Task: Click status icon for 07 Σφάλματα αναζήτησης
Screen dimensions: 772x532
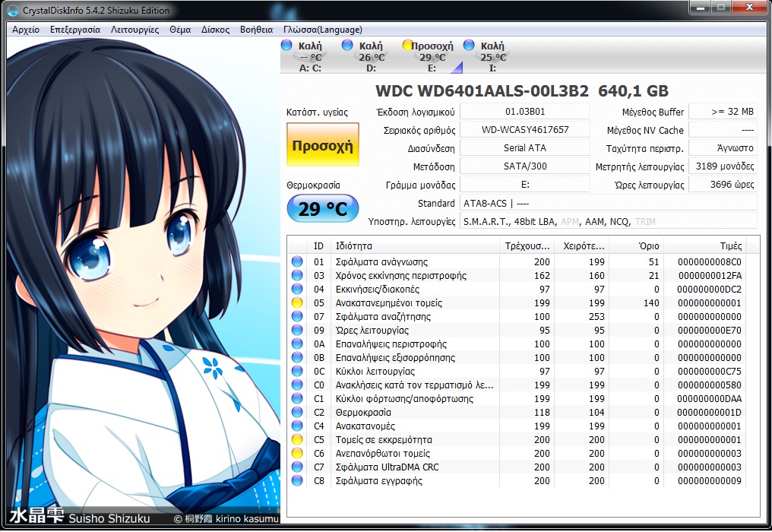Action: click(x=297, y=316)
